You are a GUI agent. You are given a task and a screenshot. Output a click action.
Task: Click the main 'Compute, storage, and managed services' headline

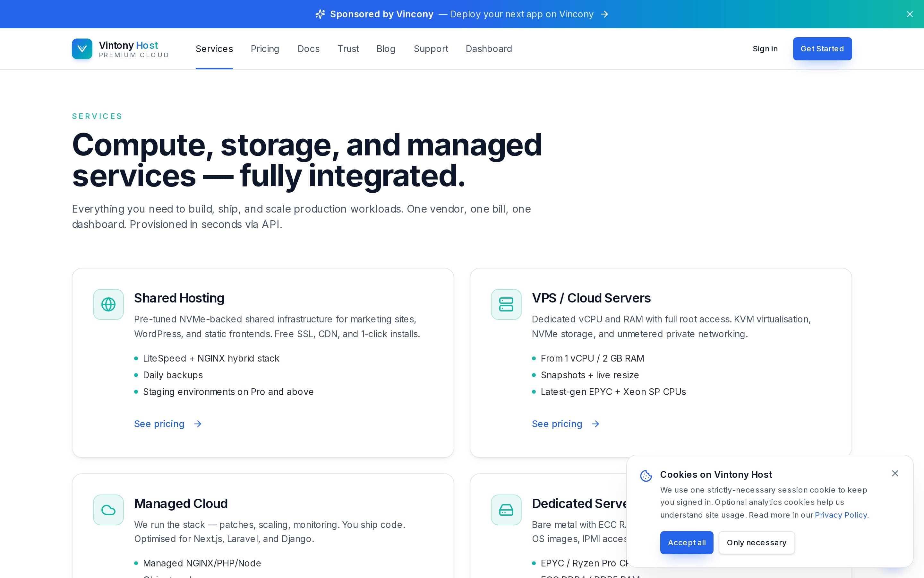tap(307, 160)
